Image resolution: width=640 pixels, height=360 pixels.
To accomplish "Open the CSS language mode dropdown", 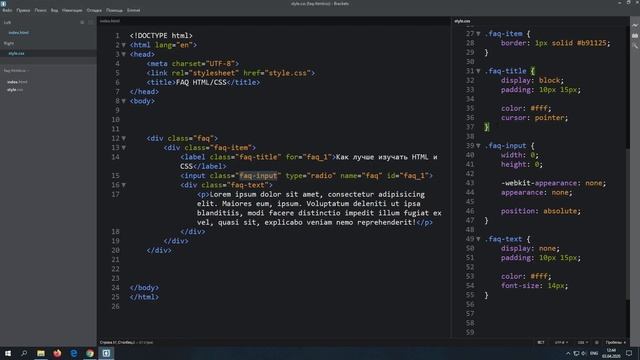I will (x=582, y=342).
